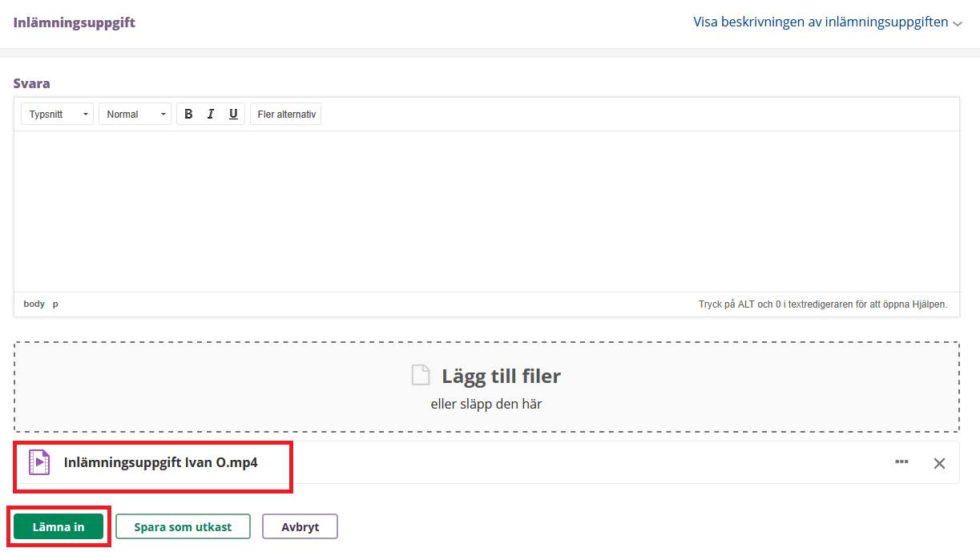Select the body element in editor path
The image size is (980, 552).
tap(34, 304)
